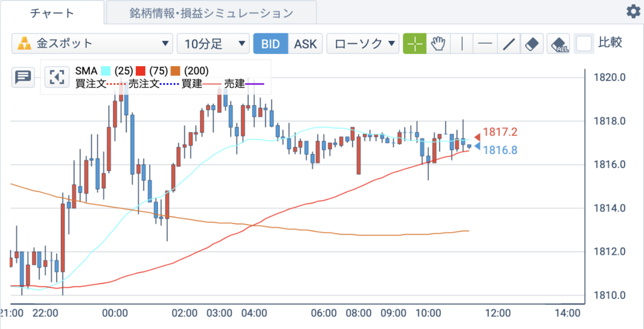Open the ローソク chart type dropdown
Screen dimensions: 644x329
click(363, 43)
